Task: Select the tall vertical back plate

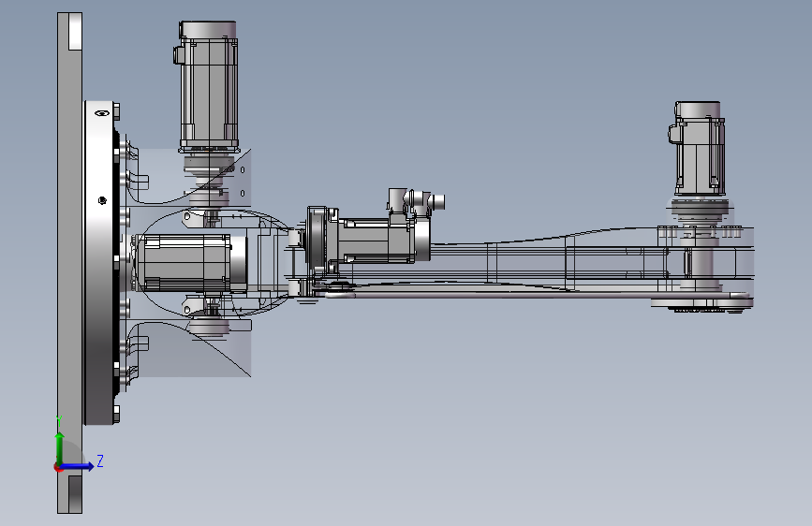Action: pos(69,263)
